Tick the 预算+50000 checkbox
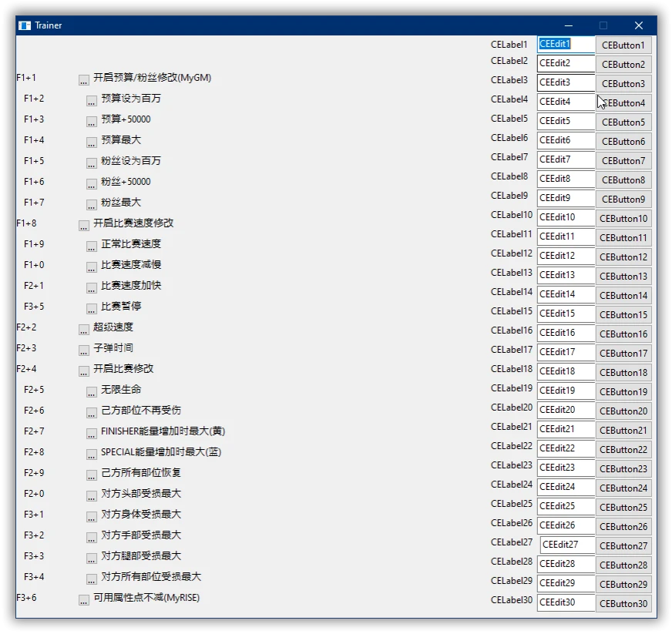Viewport: 672px width, 634px height. click(91, 122)
